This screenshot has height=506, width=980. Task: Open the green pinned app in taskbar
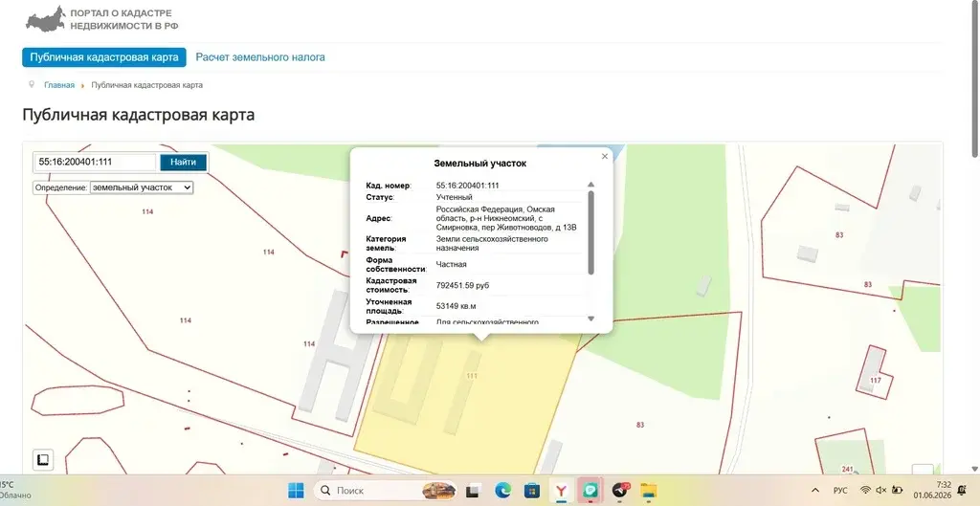tap(590, 491)
